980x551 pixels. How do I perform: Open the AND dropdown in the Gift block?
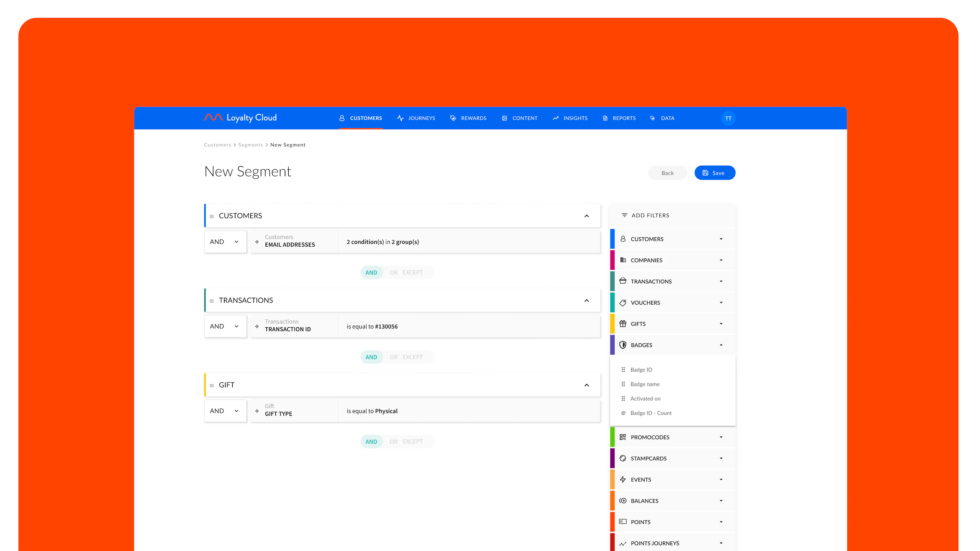[225, 411]
